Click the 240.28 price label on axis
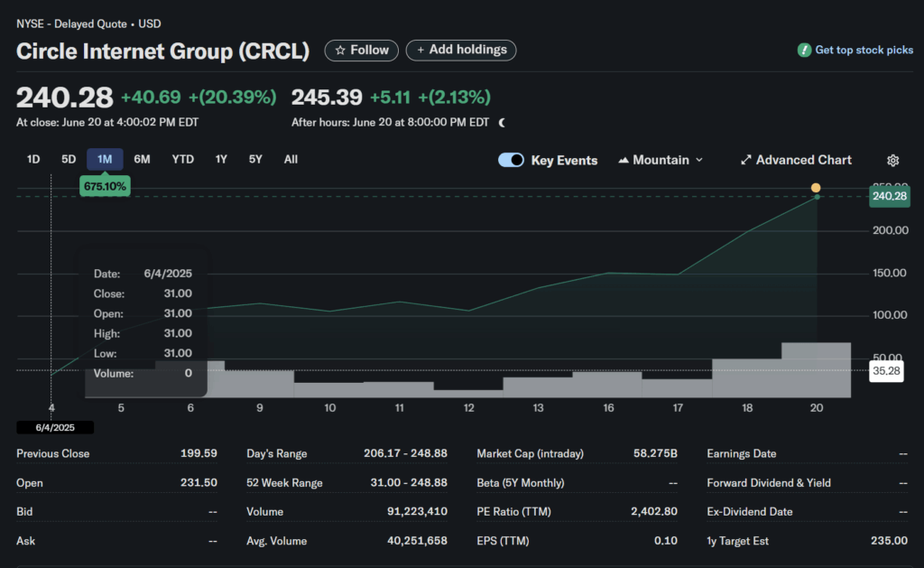Viewport: 924px width, 568px height. tap(889, 197)
